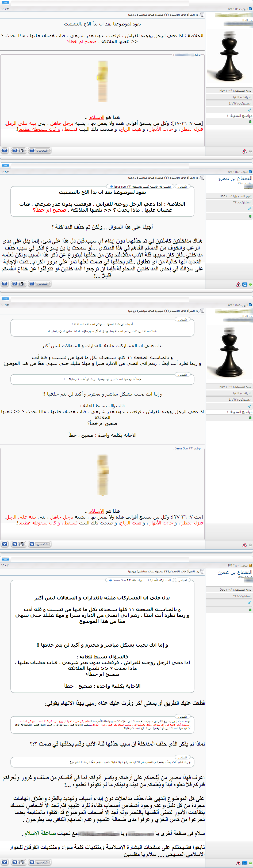Open the thread tools arrow above post #110
The height and width of the screenshot is (868, 253).
pos(5,559)
